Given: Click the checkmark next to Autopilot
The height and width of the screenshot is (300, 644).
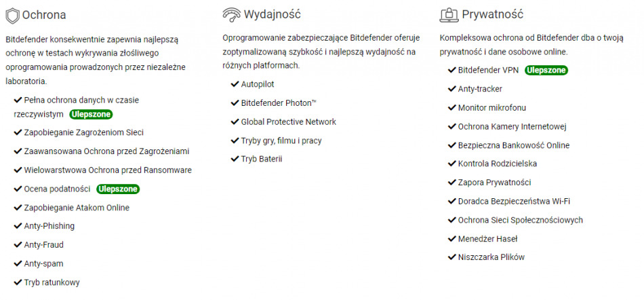Looking at the screenshot, I should (x=235, y=84).
